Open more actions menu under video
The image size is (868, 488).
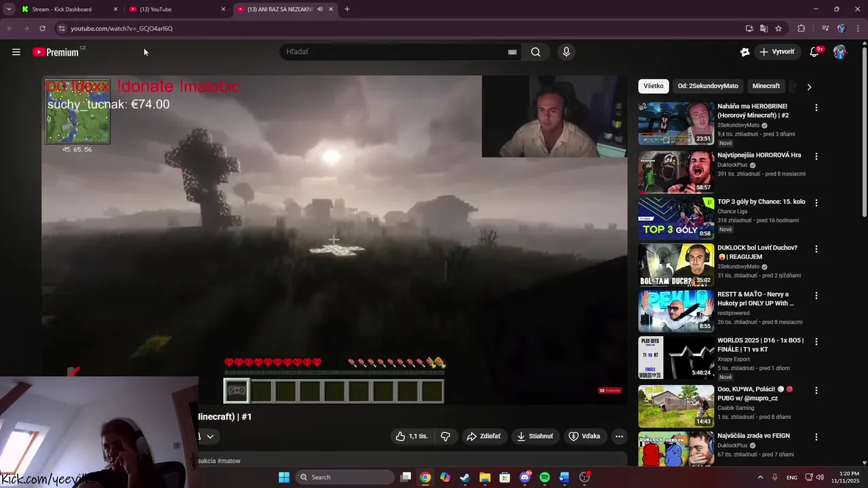[619, 436]
